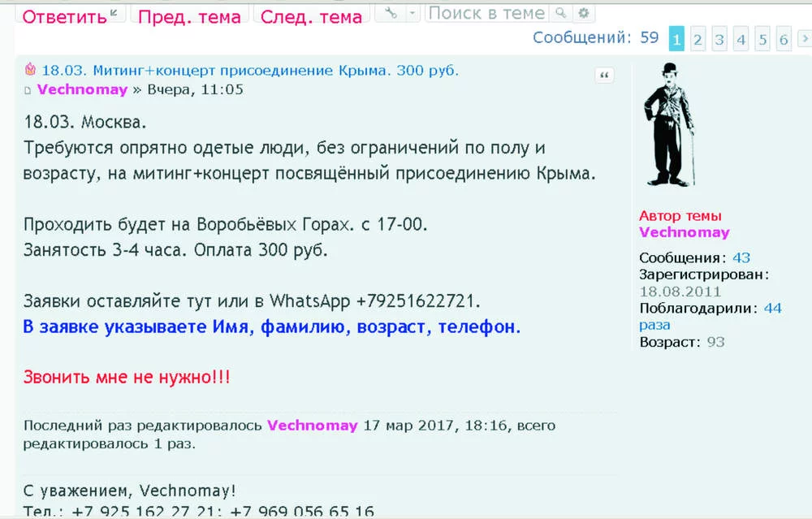This screenshot has width=812, height=519.
Task: Go to Пред. тема previous topic
Action: 189,16
